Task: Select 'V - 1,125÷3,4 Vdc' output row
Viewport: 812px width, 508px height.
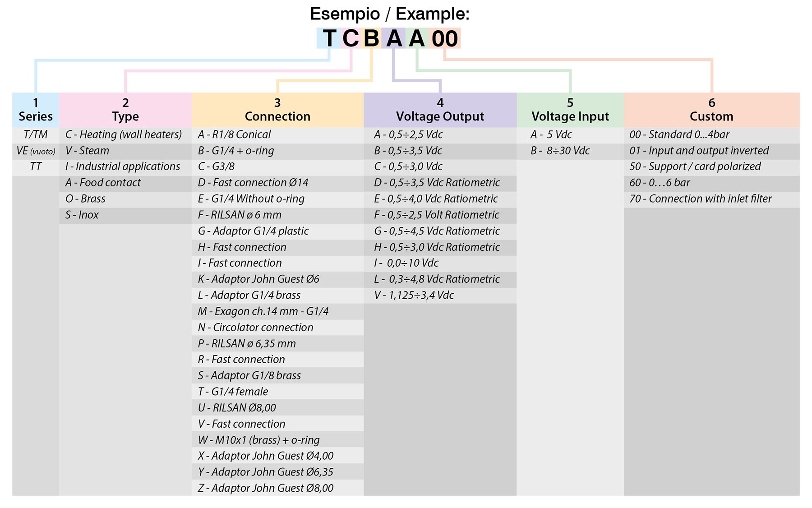Action: (x=414, y=296)
